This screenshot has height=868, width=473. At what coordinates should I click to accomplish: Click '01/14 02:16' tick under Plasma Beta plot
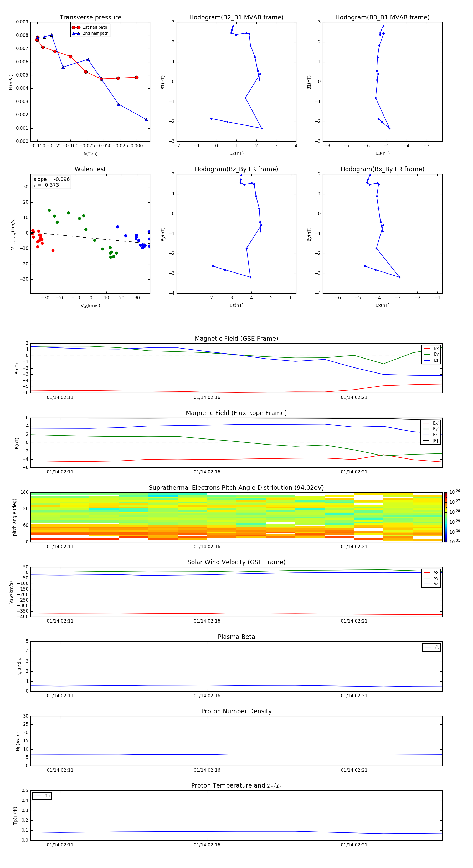(x=207, y=696)
